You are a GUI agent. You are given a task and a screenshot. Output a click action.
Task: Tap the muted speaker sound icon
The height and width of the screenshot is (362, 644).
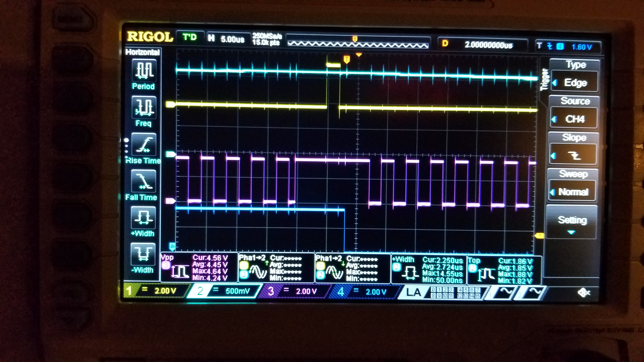pyautogui.click(x=584, y=293)
